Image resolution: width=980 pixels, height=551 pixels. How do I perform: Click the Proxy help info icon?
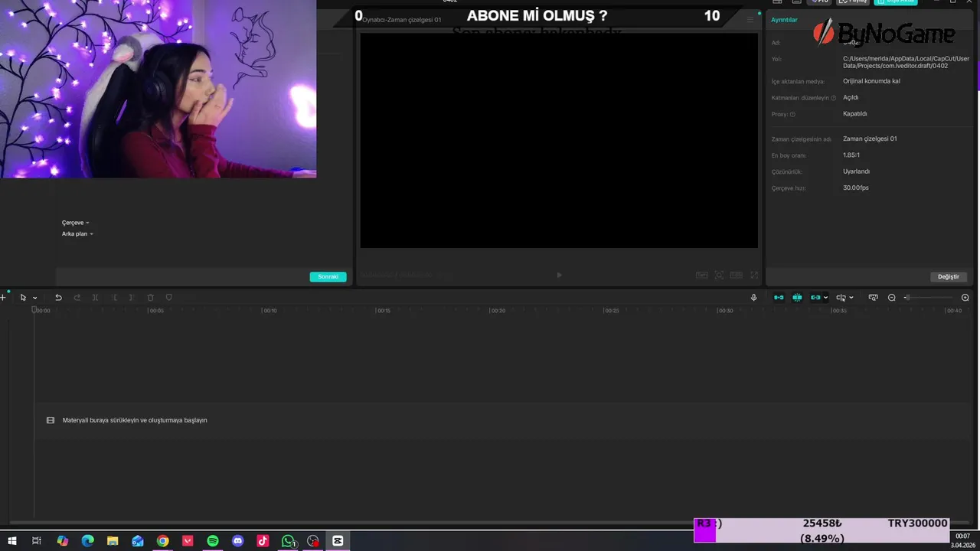point(792,114)
